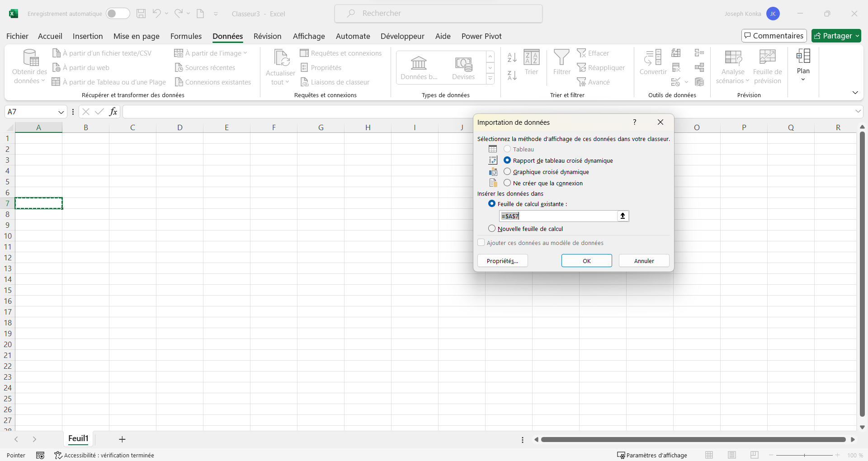Click the Rechercher search box
This screenshot has height=461, width=868.
click(439, 14)
